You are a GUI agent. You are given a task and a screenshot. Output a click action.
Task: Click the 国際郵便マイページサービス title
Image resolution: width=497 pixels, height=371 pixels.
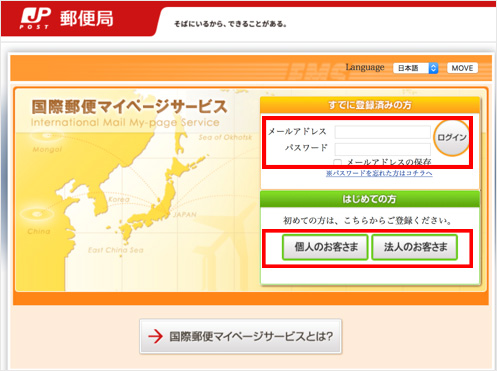pyautogui.click(x=129, y=107)
